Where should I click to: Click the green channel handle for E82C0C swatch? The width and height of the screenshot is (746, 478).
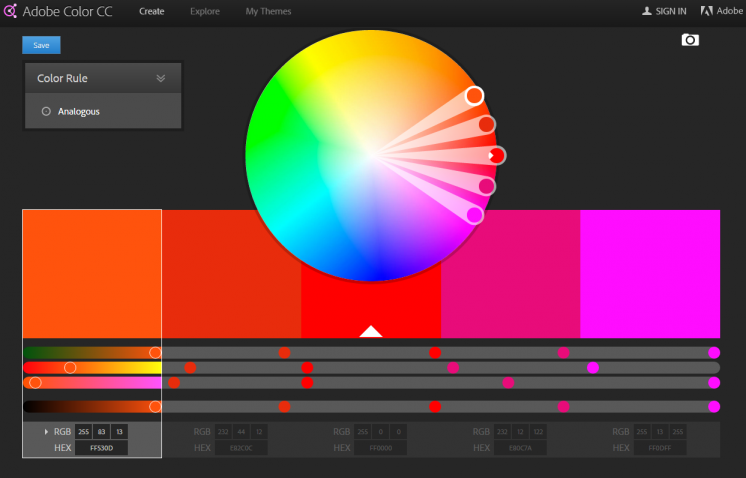tap(190, 368)
